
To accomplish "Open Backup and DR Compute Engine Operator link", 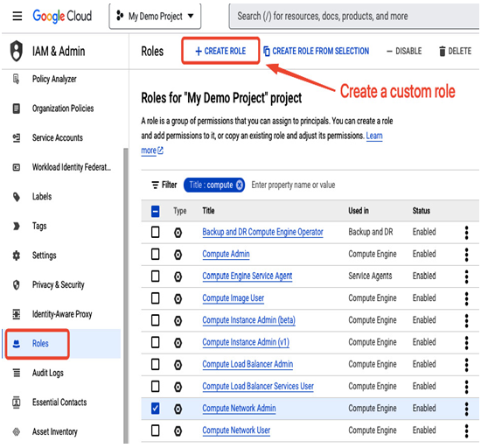I will (262, 232).
